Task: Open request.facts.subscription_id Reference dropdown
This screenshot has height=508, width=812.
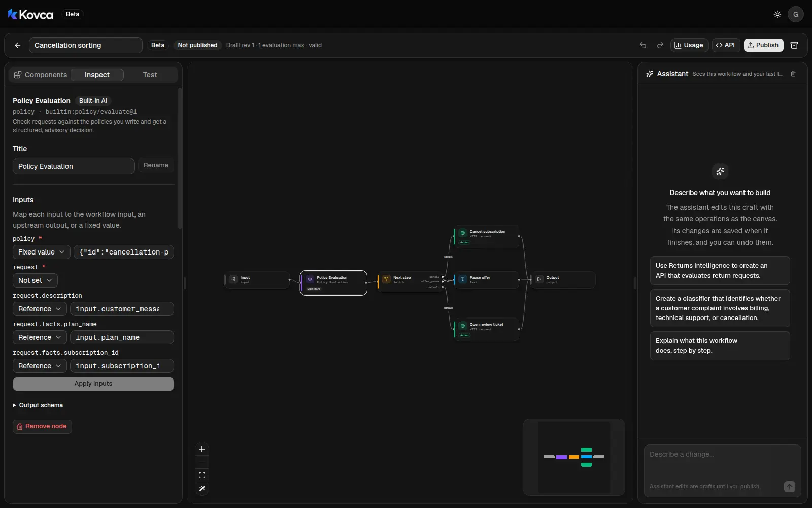Action: click(40, 366)
